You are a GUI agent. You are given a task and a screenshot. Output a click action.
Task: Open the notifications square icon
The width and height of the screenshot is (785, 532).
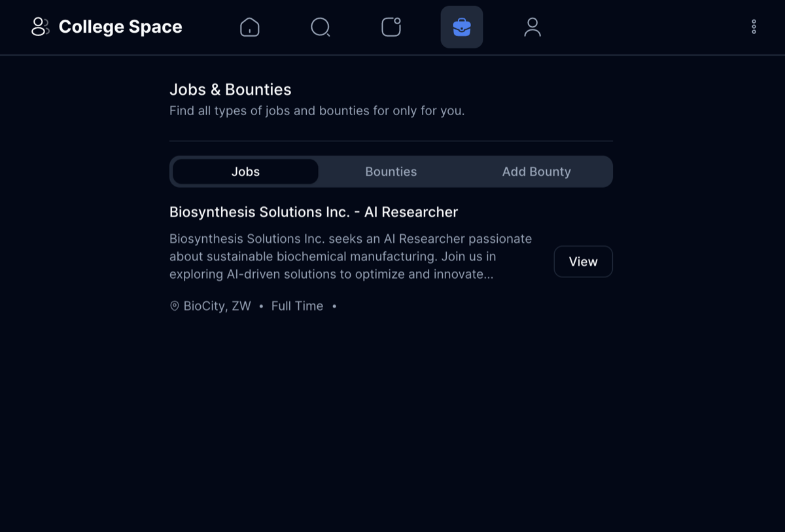391,27
